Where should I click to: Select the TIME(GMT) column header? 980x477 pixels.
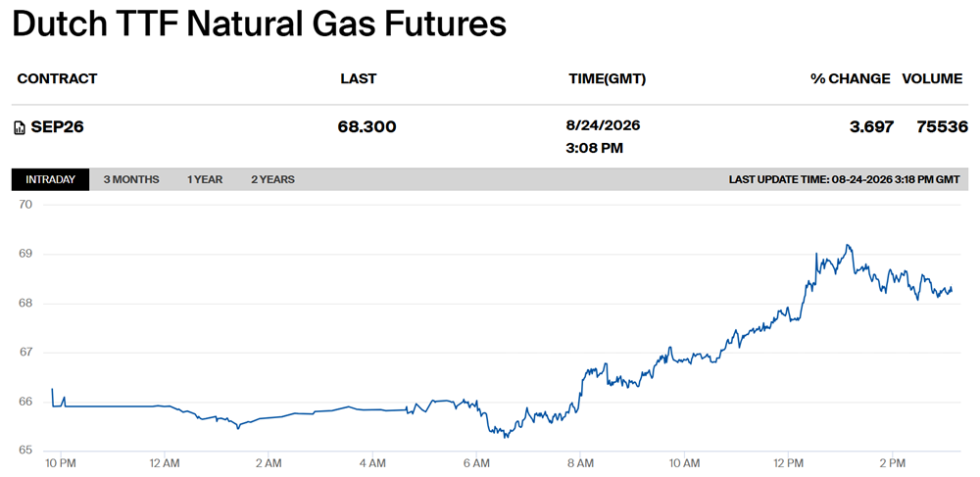click(607, 79)
